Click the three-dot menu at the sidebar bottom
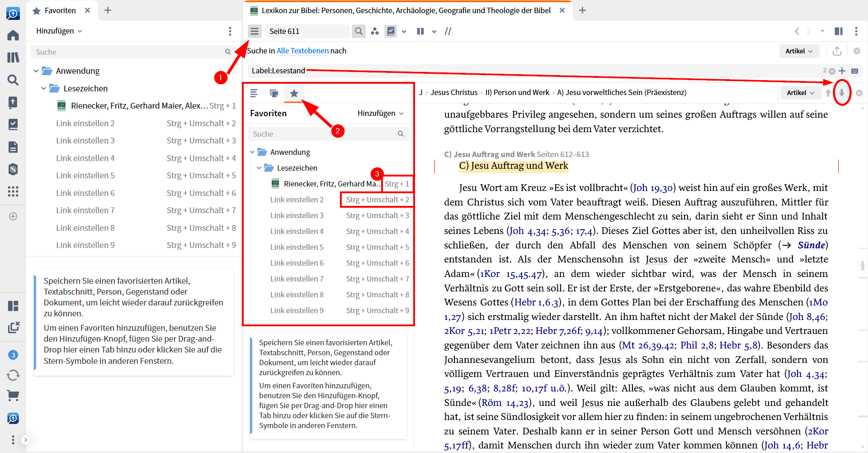 coord(13,440)
